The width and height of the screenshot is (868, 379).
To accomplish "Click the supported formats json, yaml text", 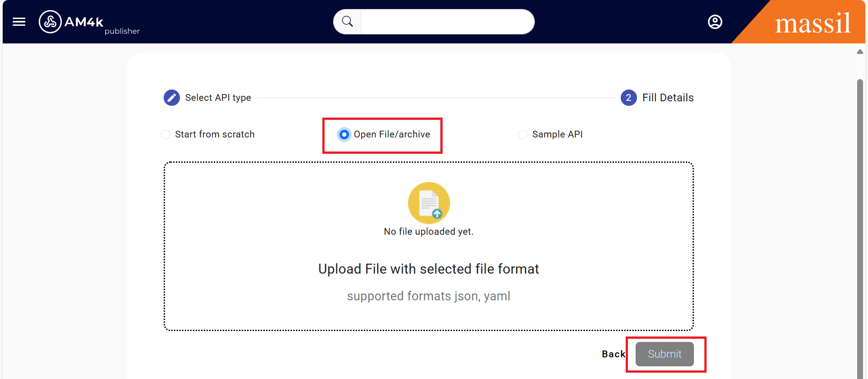I will [x=429, y=296].
